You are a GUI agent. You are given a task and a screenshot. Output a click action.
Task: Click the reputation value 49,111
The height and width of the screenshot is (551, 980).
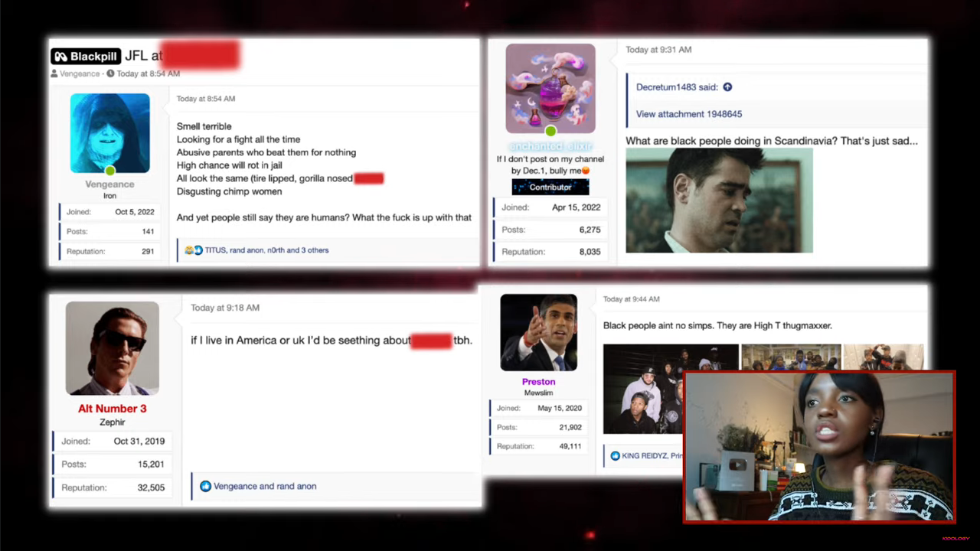(570, 446)
